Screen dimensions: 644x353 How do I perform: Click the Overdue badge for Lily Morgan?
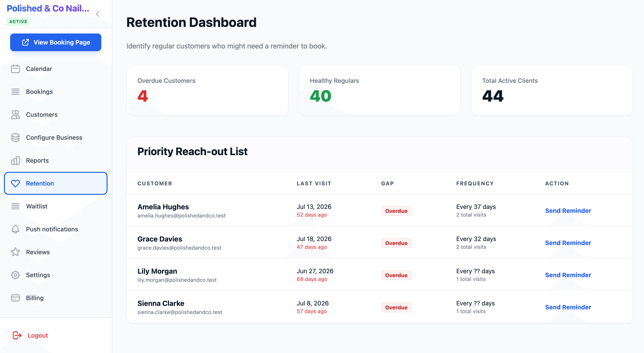(x=396, y=275)
